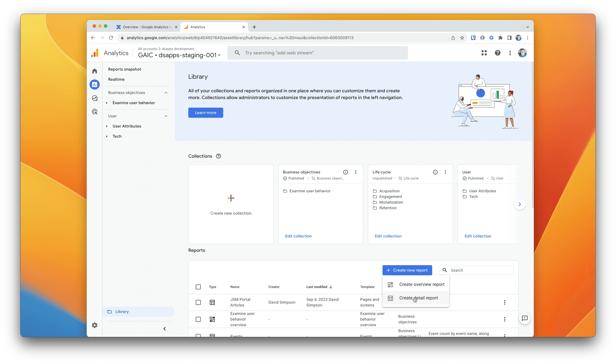Click the All accounts breadcrumb
Screen dimensions: 616x364
click(x=147, y=49)
